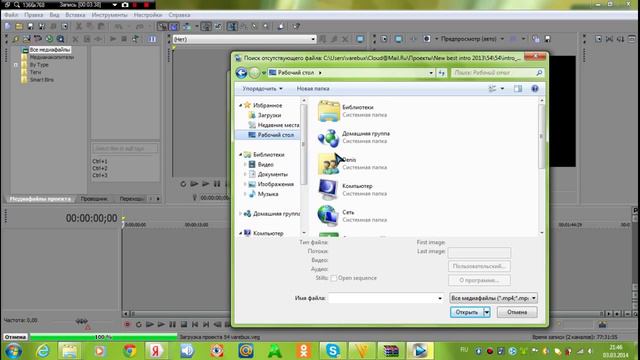Click the Loop Playback button in timeline transport
The image size is (640, 360).
(x=138, y=324)
